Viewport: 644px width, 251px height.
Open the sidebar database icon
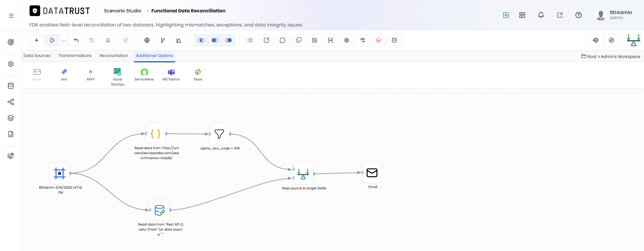pyautogui.click(x=11, y=86)
